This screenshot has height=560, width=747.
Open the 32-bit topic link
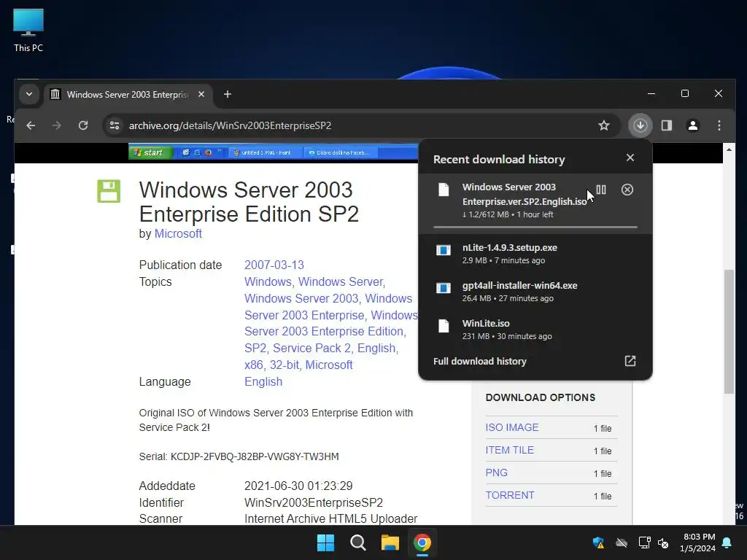coord(285,365)
